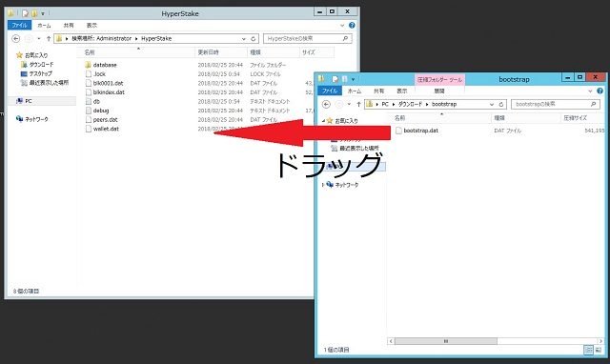Click the LOCK ファイル type cell

coord(265,74)
